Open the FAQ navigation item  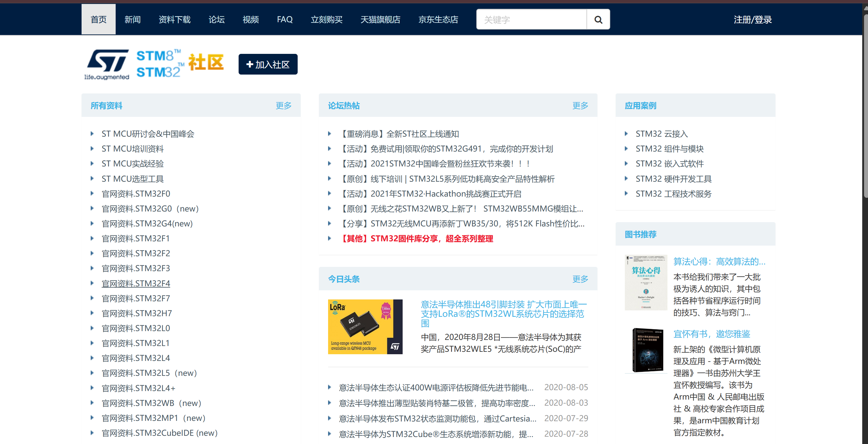pos(285,19)
